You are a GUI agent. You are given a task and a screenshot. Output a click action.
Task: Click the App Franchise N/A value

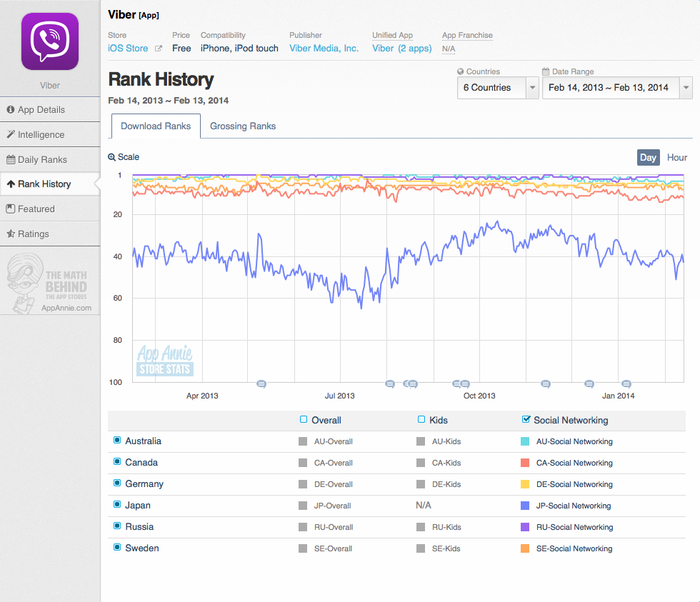pos(449,49)
